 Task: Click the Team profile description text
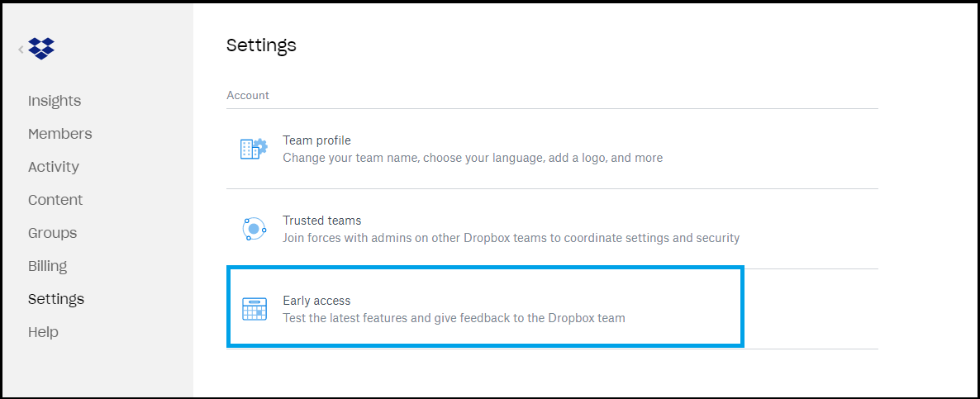click(473, 158)
